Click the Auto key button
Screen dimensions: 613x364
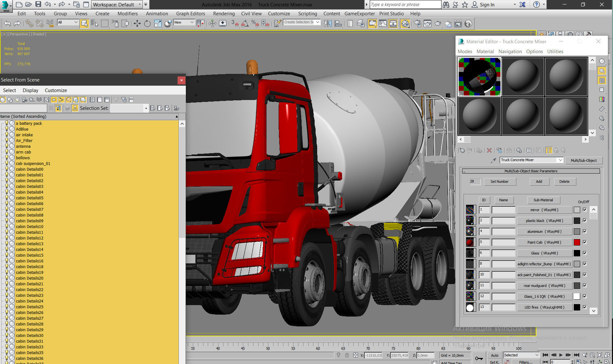tap(494, 355)
